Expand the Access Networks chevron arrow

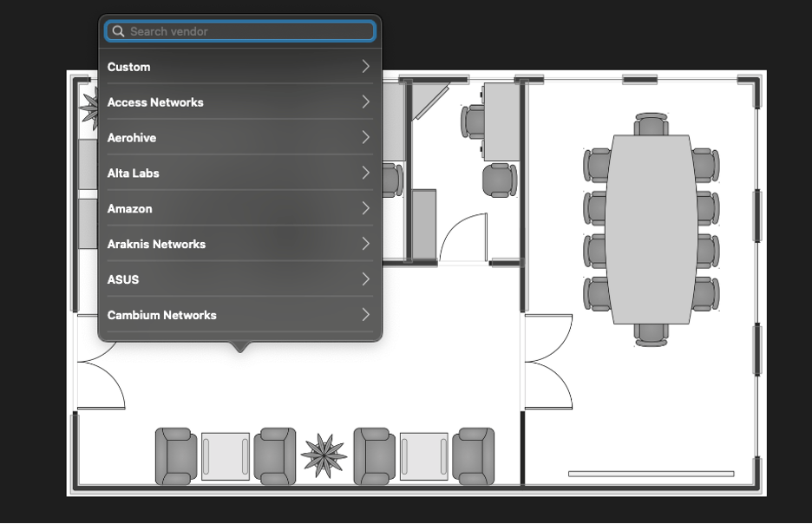[365, 102]
